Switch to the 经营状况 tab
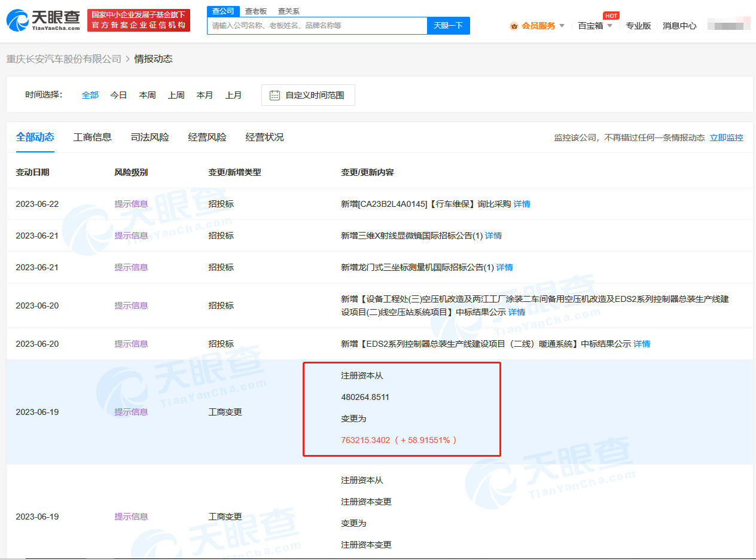Image resolution: width=756 pixels, height=559 pixels. pos(265,137)
